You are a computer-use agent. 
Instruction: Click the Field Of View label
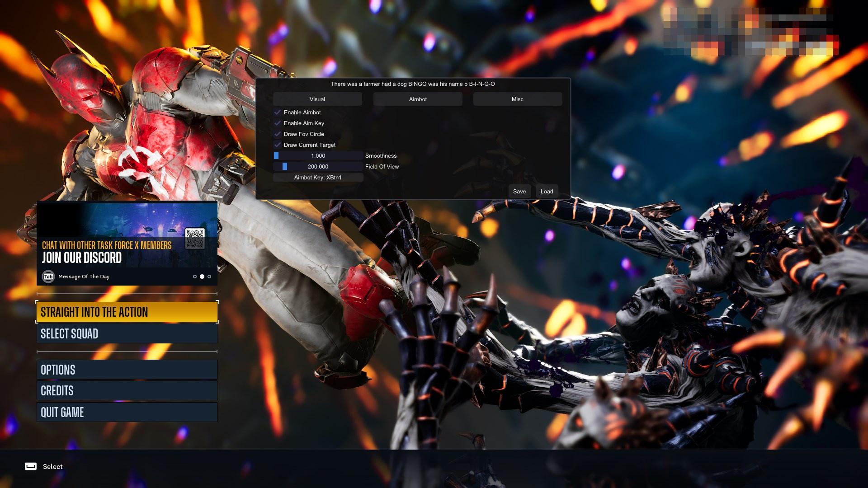pyautogui.click(x=382, y=167)
